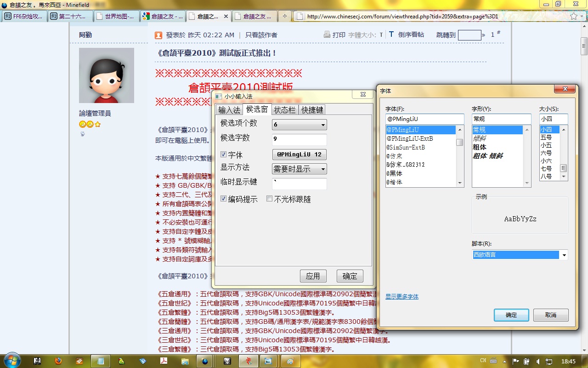Click the action center flag tray icon
Viewport: 588px width, 368px height.
coord(515,361)
